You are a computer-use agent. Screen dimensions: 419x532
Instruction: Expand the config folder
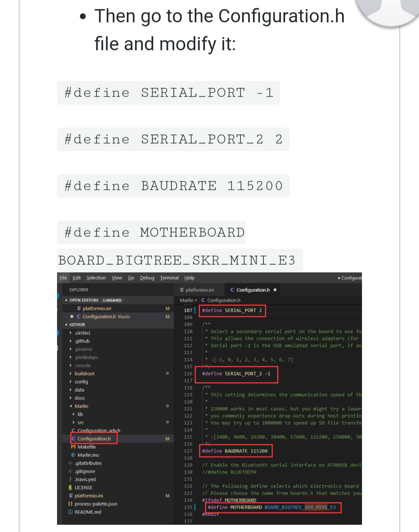(x=71, y=382)
